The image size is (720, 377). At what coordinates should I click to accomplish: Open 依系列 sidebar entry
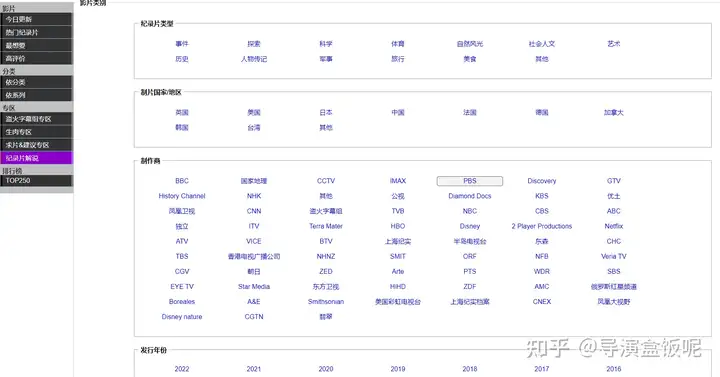pos(36,95)
